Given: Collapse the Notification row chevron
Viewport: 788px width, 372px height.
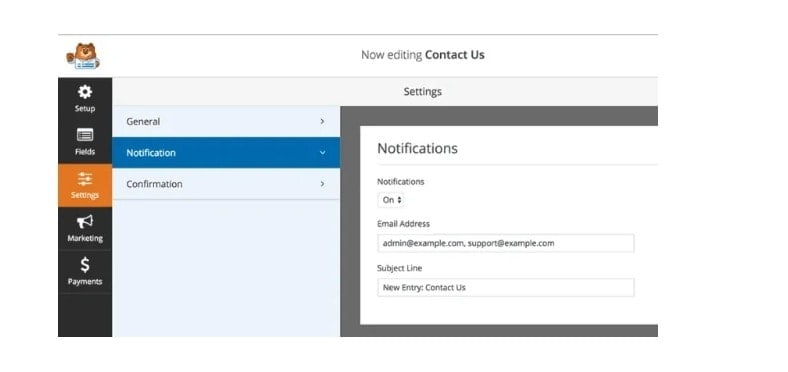Looking at the screenshot, I should click(322, 153).
